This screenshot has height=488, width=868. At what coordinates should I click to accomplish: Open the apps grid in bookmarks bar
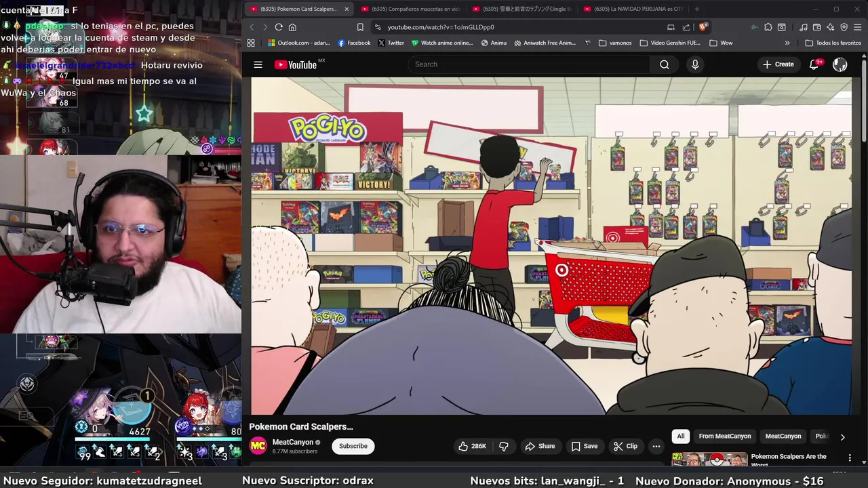tap(251, 43)
